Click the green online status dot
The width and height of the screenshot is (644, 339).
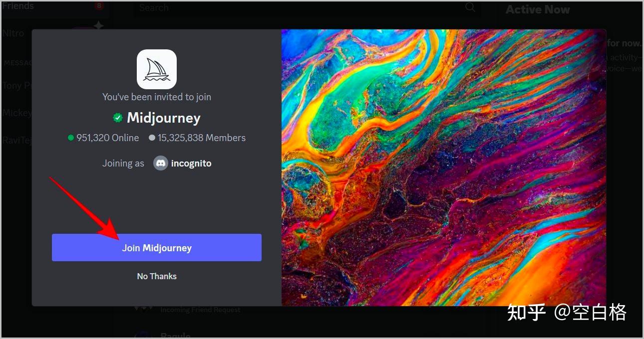coord(70,138)
